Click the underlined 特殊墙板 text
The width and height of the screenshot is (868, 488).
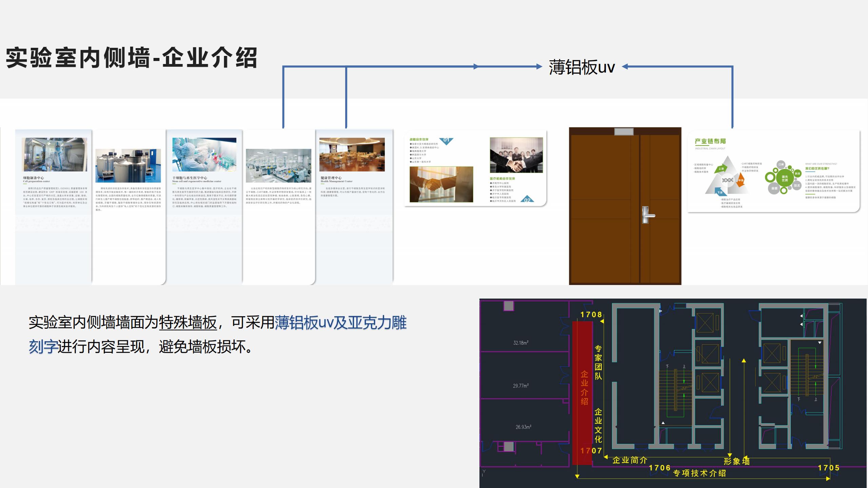pyautogui.click(x=188, y=322)
